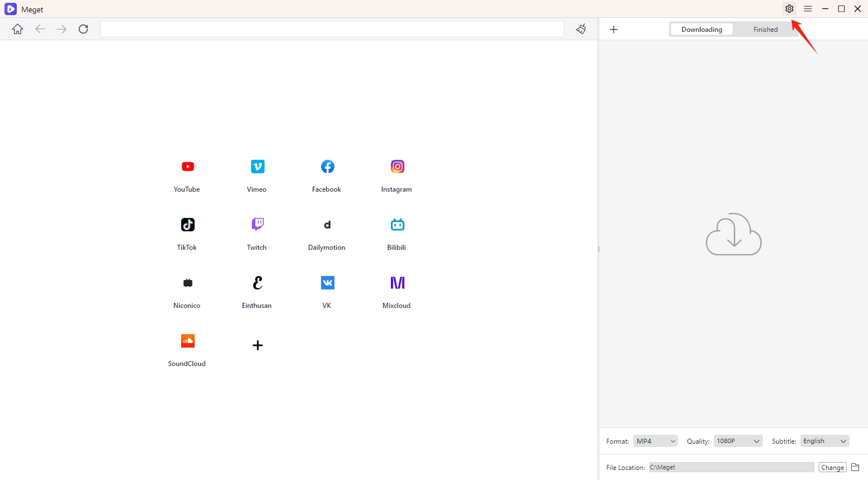Navigate back in the browser
The image size is (868, 480).
tap(40, 29)
